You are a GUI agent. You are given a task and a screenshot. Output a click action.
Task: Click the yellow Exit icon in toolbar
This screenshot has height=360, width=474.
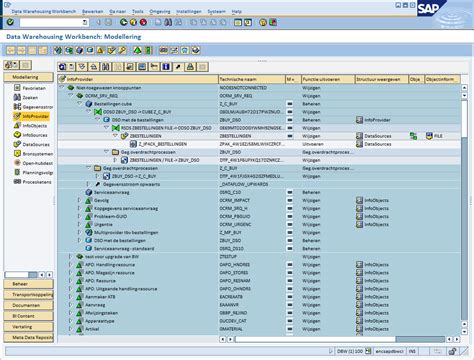click(133, 22)
